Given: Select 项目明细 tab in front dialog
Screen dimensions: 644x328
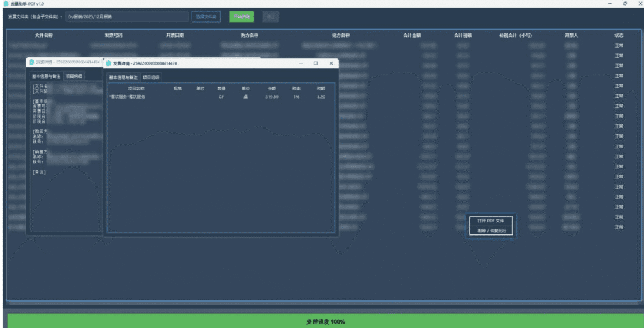Looking at the screenshot, I should pyautogui.click(x=152, y=77).
